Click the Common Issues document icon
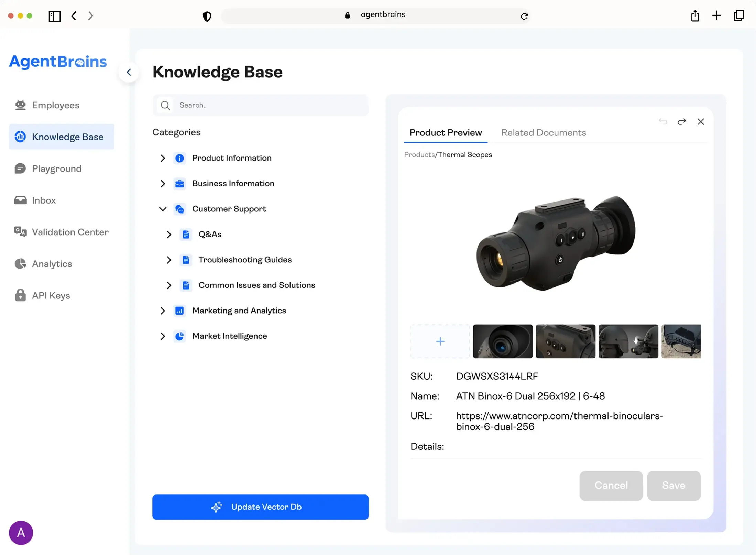The width and height of the screenshot is (756, 555). point(186,285)
